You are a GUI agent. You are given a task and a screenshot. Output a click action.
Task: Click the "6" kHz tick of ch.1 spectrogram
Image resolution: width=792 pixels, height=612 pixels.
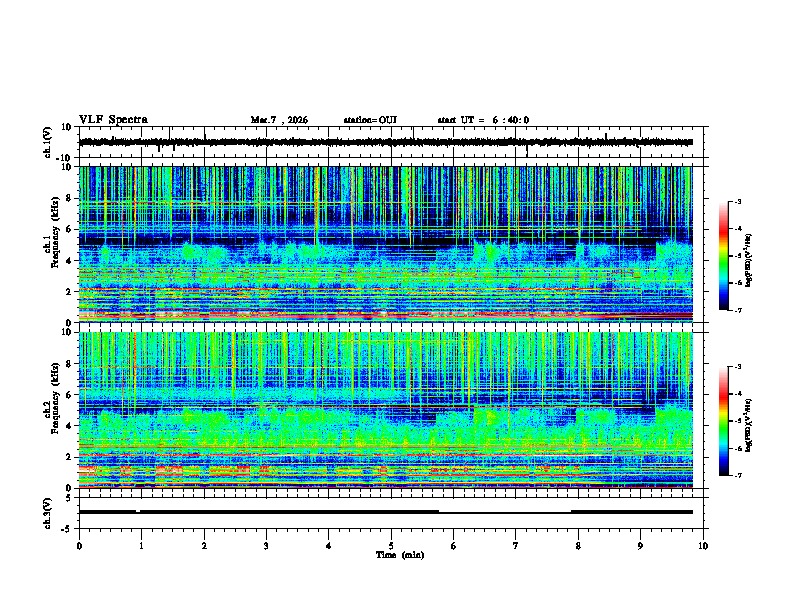point(69,229)
